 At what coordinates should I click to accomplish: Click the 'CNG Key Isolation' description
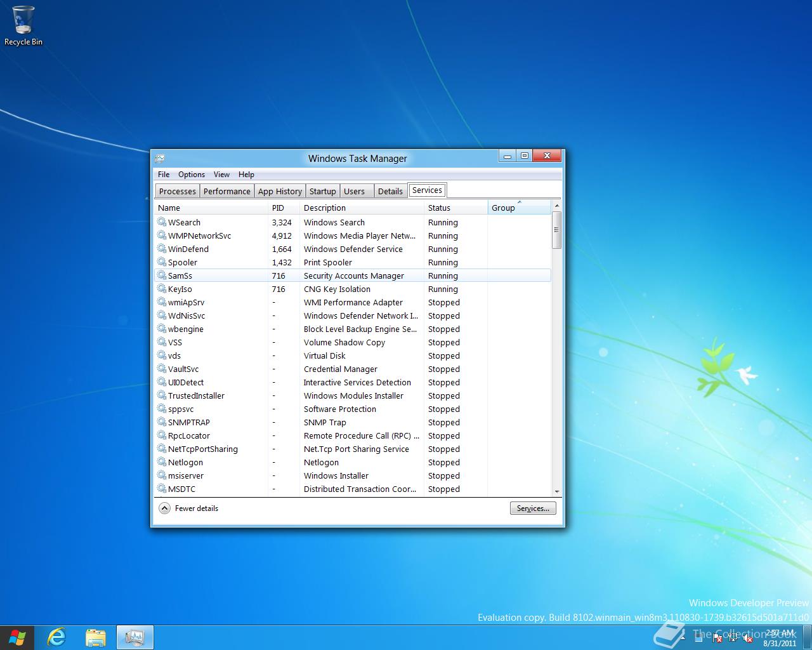pyautogui.click(x=337, y=289)
